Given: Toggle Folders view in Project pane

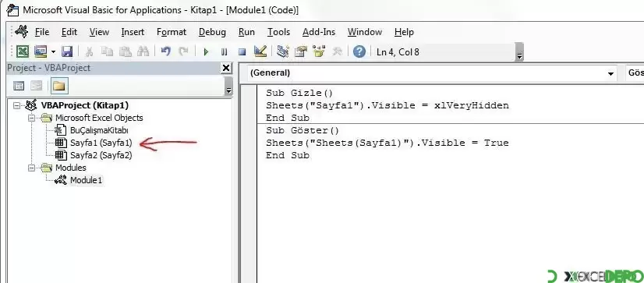Looking at the screenshot, I should [59, 86].
